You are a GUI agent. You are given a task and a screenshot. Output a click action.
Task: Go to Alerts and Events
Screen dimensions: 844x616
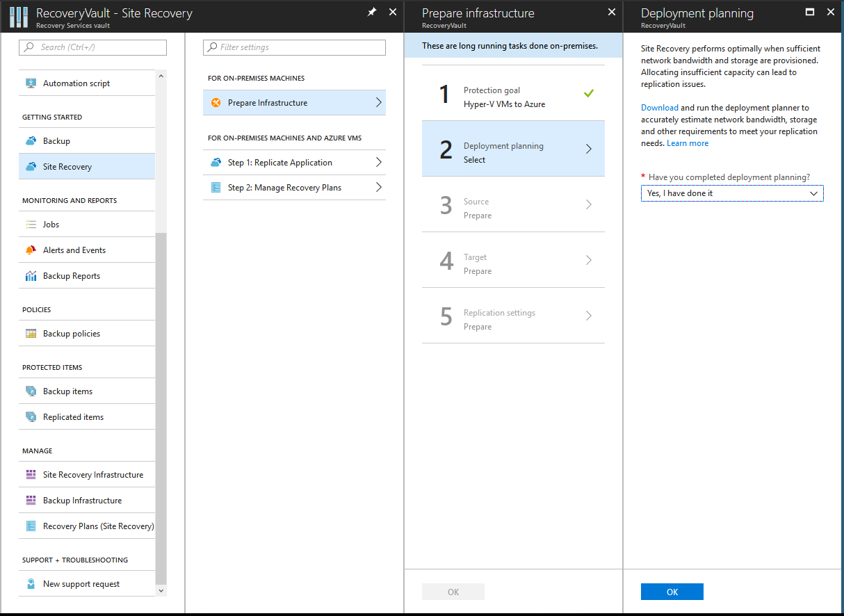(87, 250)
